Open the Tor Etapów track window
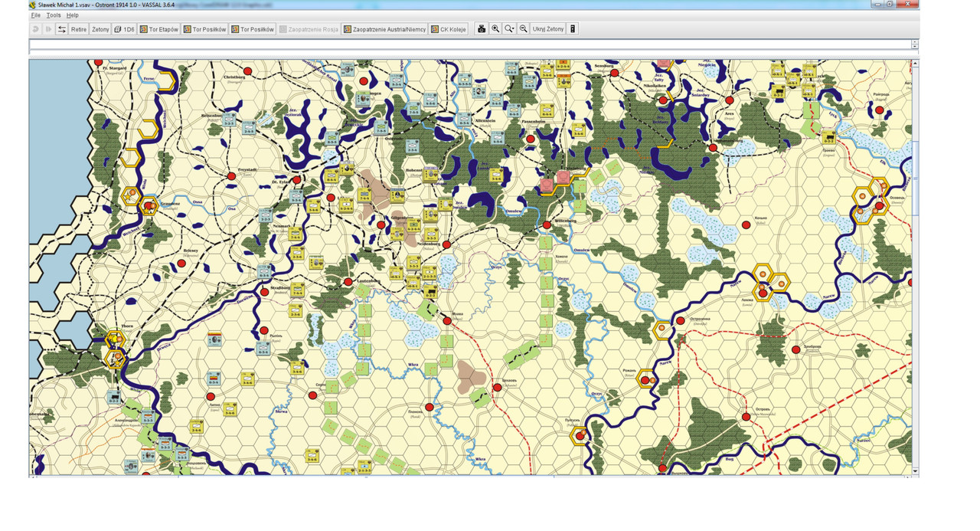 (x=159, y=29)
